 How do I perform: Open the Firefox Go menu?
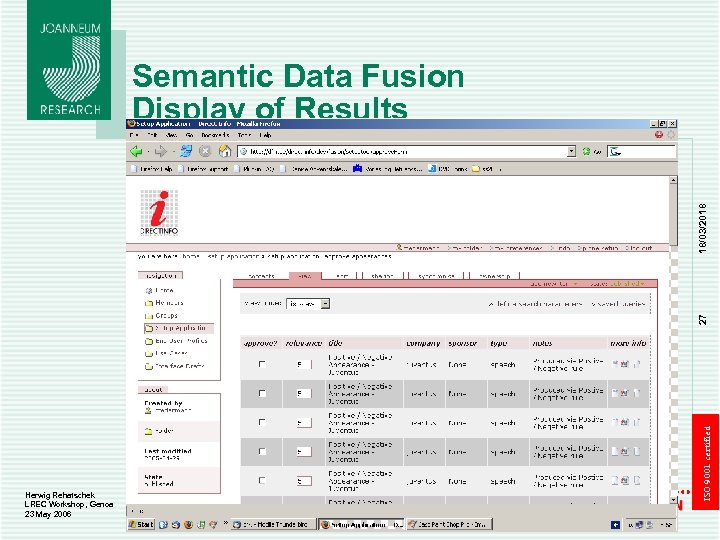[x=189, y=135]
